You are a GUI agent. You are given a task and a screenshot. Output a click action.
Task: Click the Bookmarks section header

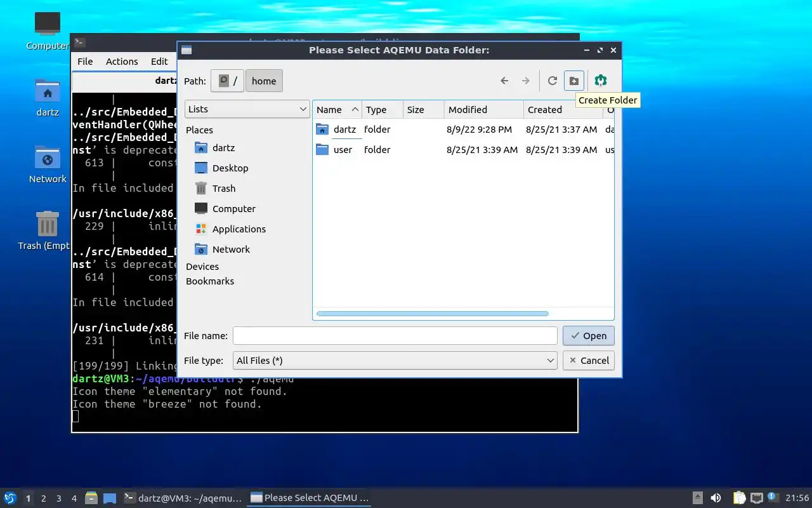click(210, 281)
